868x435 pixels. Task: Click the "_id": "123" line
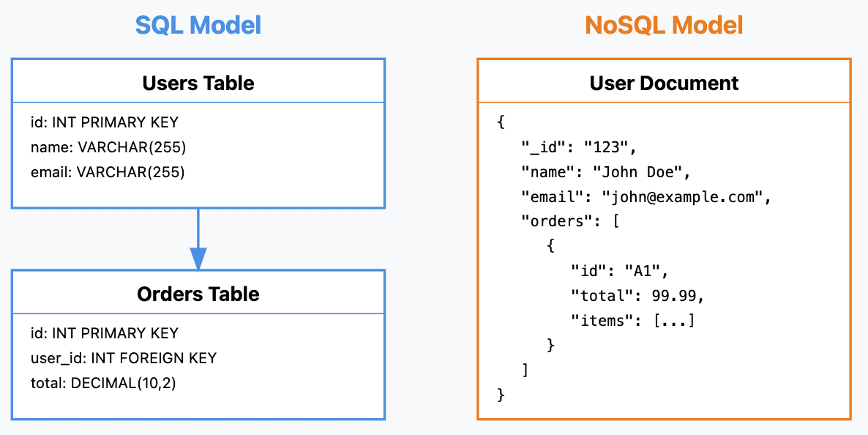[580, 148]
